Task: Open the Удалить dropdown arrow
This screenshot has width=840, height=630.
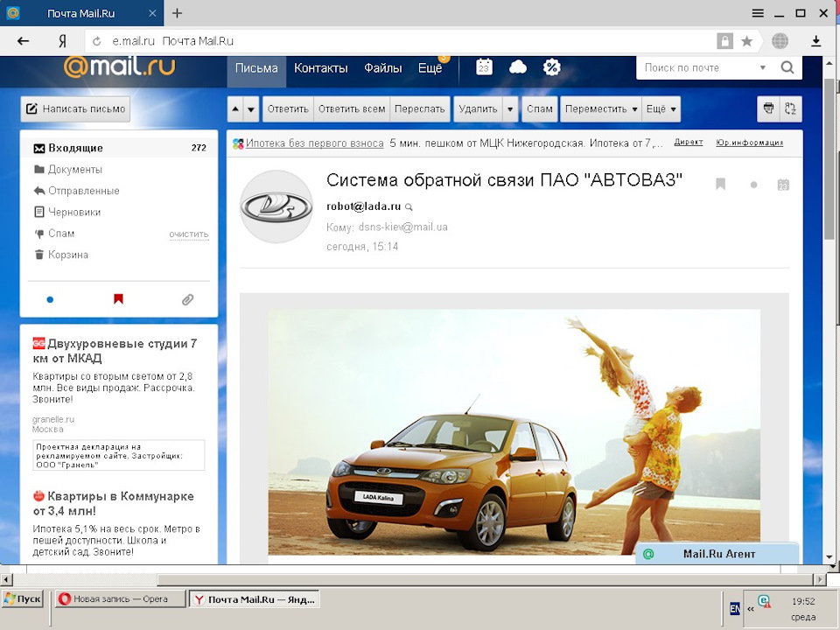Action: (510, 108)
